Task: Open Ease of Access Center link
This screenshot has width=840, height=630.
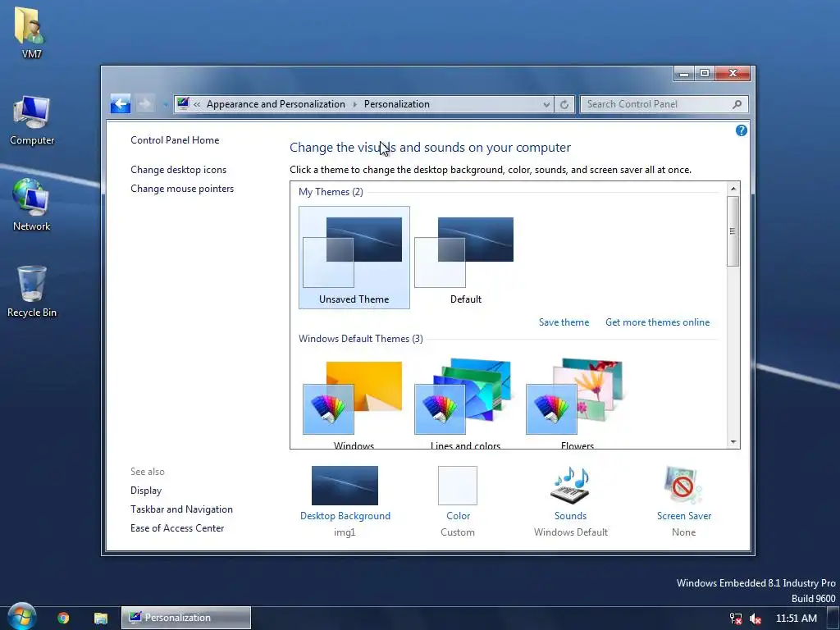Action: 177,527
